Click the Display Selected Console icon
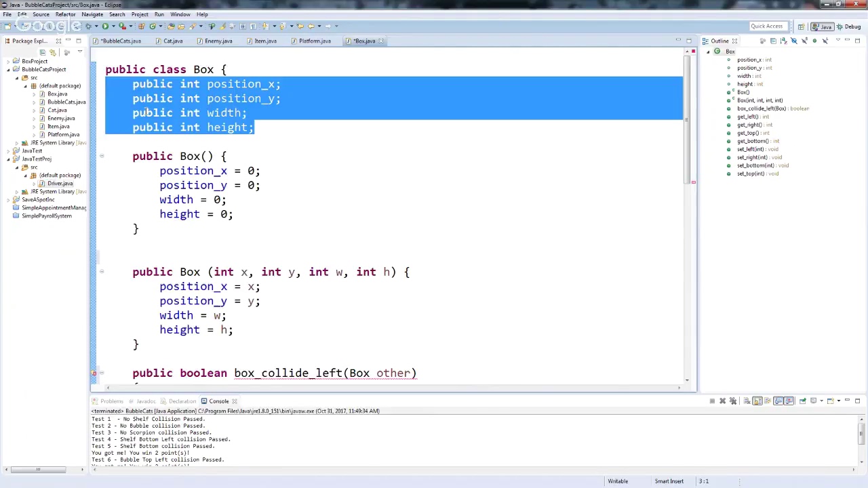Image resolution: width=868 pixels, height=488 pixels. point(813,401)
